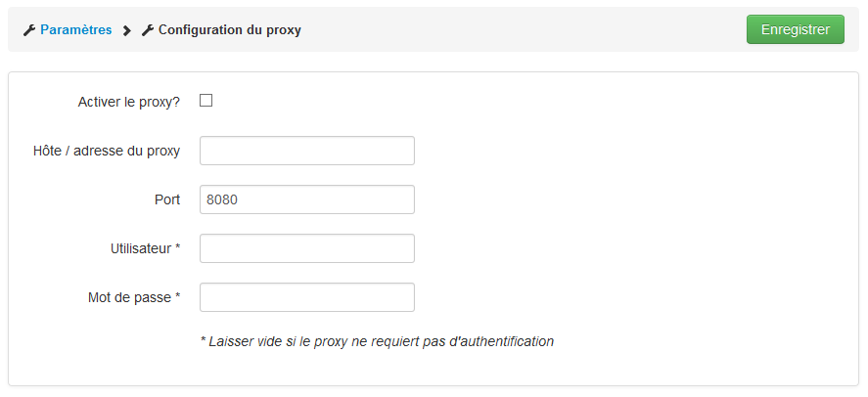Click the Port label text
868x397 pixels.
click(167, 199)
